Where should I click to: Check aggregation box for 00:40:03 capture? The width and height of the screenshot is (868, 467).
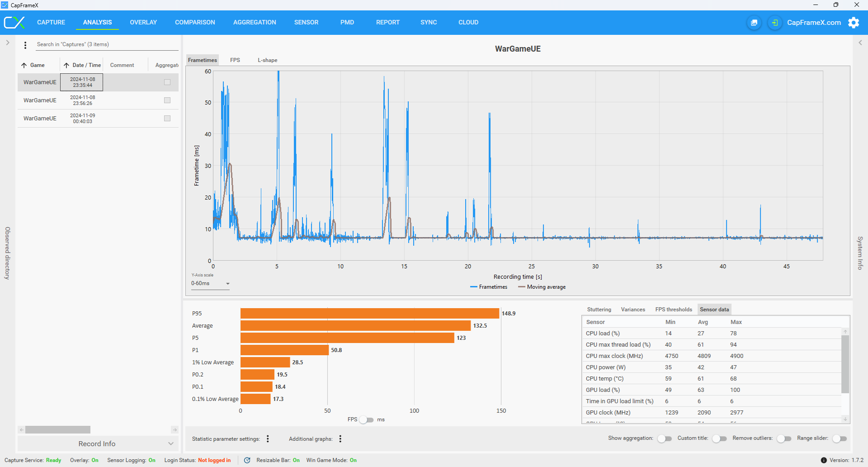(x=167, y=119)
